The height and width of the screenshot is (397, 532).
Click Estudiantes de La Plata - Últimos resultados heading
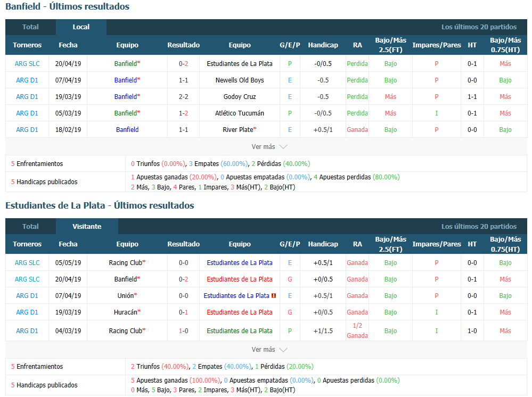(x=100, y=205)
